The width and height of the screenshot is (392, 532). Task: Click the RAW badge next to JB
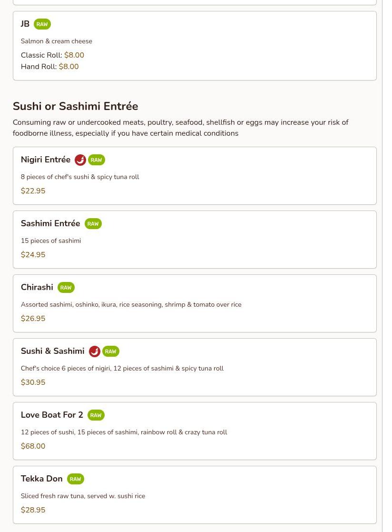(42, 24)
